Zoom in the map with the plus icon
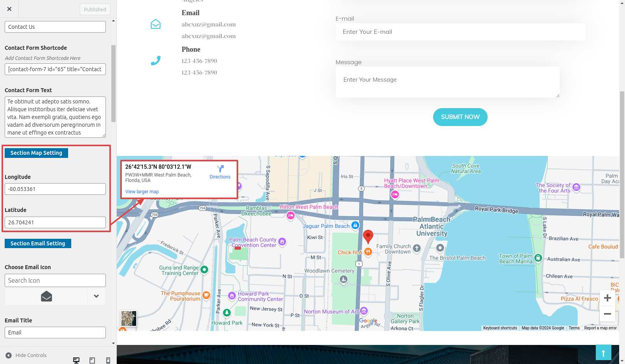625x364 pixels. pos(607,298)
